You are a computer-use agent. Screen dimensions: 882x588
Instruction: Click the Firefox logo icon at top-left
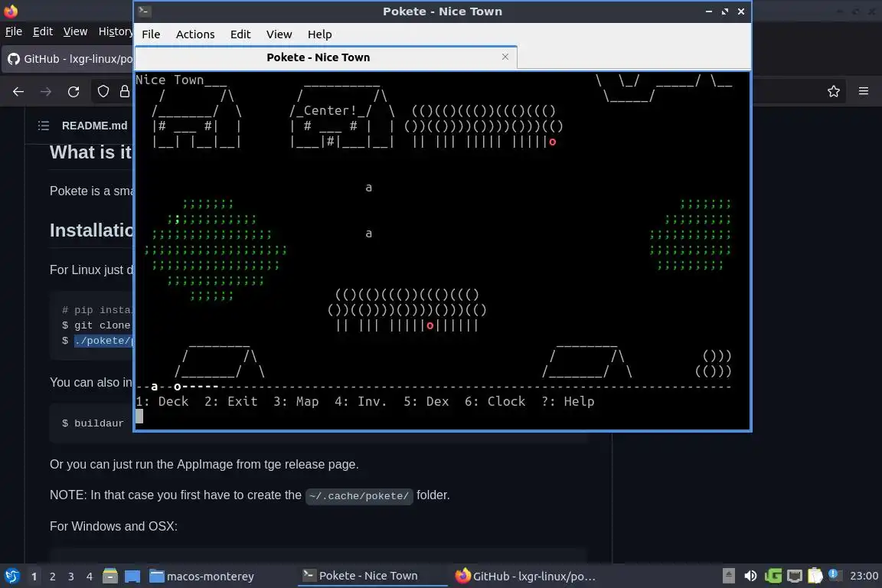(x=11, y=11)
